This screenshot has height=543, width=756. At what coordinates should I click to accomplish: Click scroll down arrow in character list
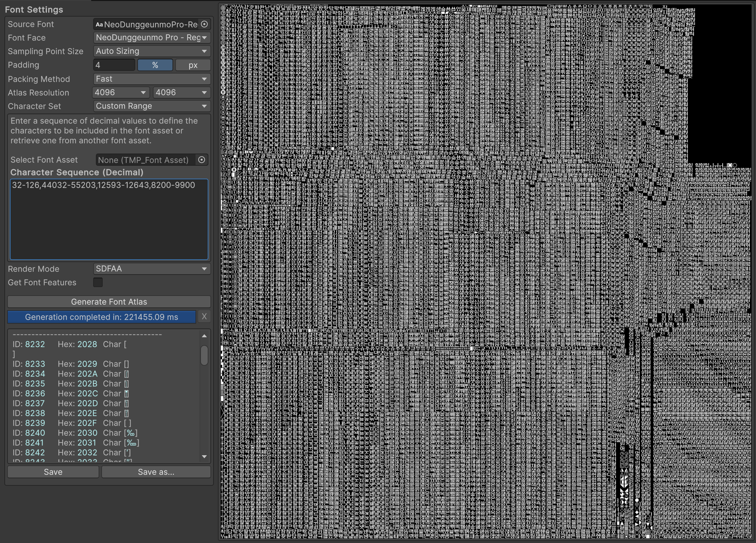click(204, 457)
